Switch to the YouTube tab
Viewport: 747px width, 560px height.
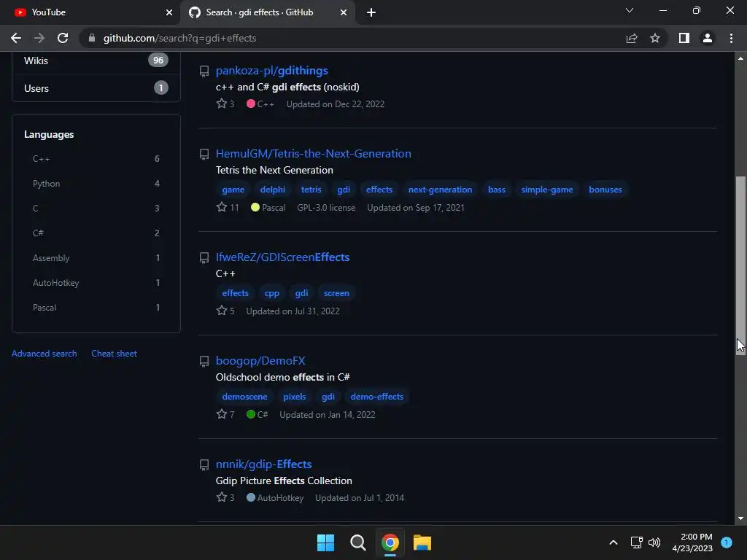click(90, 12)
